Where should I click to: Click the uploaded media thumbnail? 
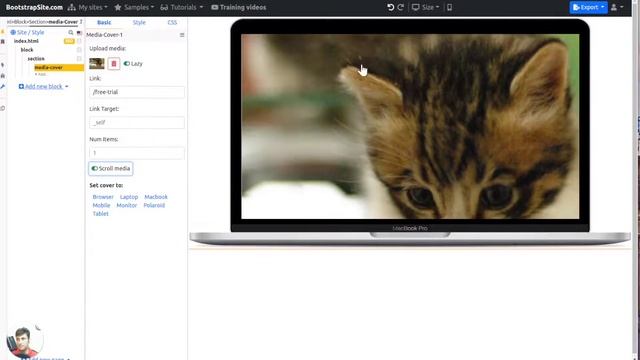(97, 64)
